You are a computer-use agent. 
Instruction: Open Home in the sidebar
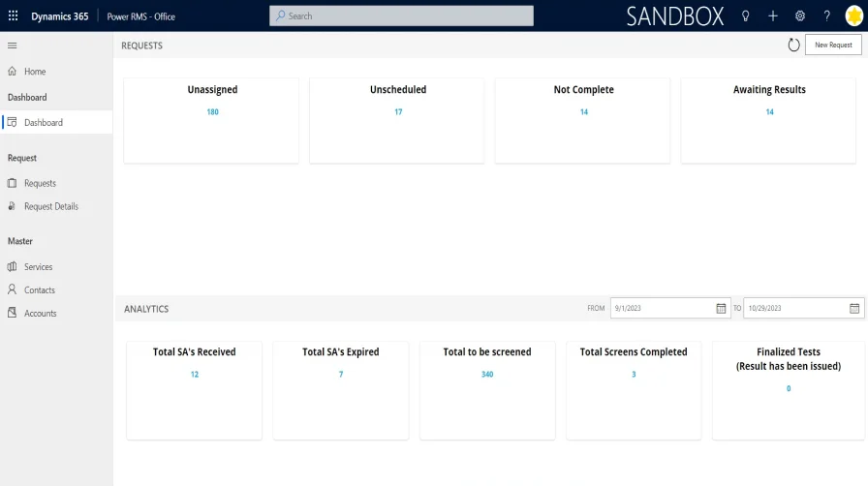(x=35, y=72)
